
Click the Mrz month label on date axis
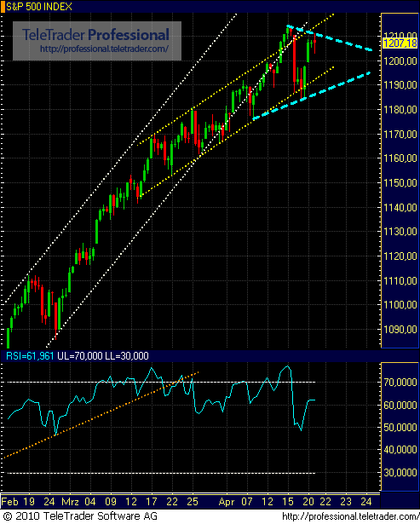pyautogui.click(x=70, y=502)
